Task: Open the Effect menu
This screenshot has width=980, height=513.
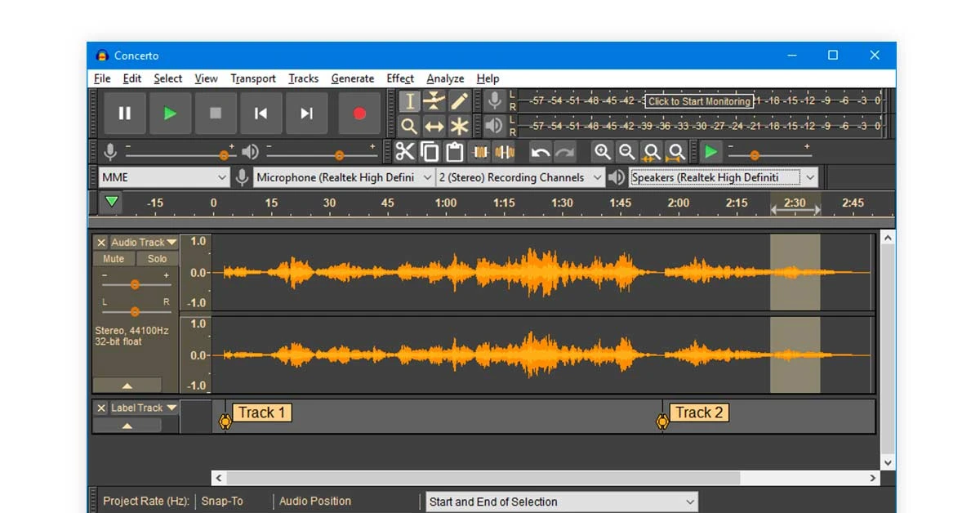Action: click(x=399, y=78)
